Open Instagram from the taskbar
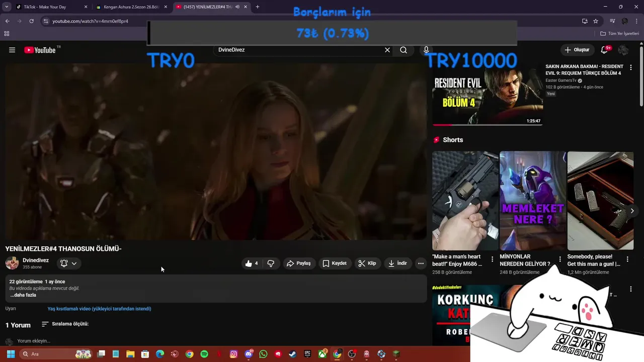The height and width of the screenshot is (362, 644). point(233,354)
